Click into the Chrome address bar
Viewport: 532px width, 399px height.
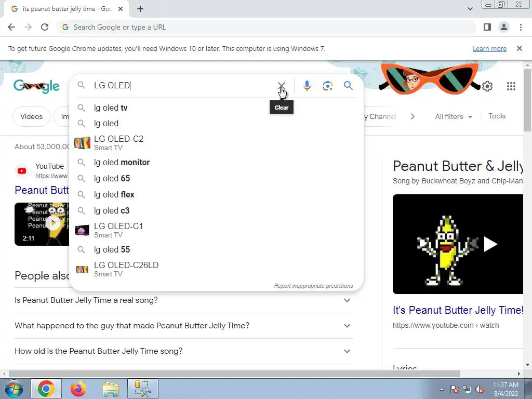coord(267,27)
